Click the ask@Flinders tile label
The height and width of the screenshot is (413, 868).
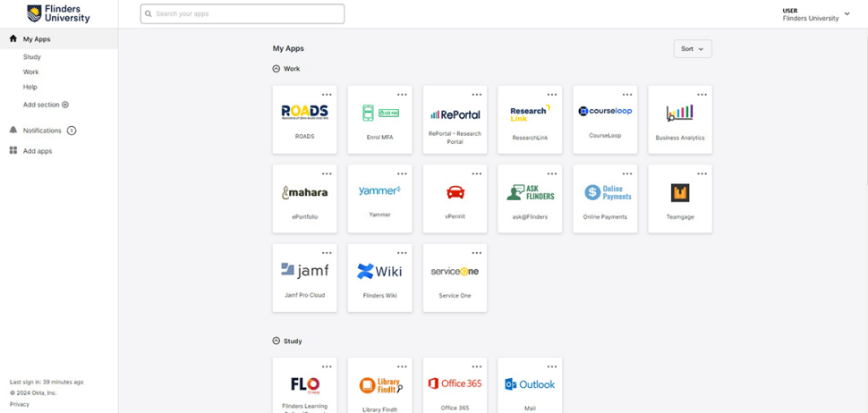[x=530, y=216]
